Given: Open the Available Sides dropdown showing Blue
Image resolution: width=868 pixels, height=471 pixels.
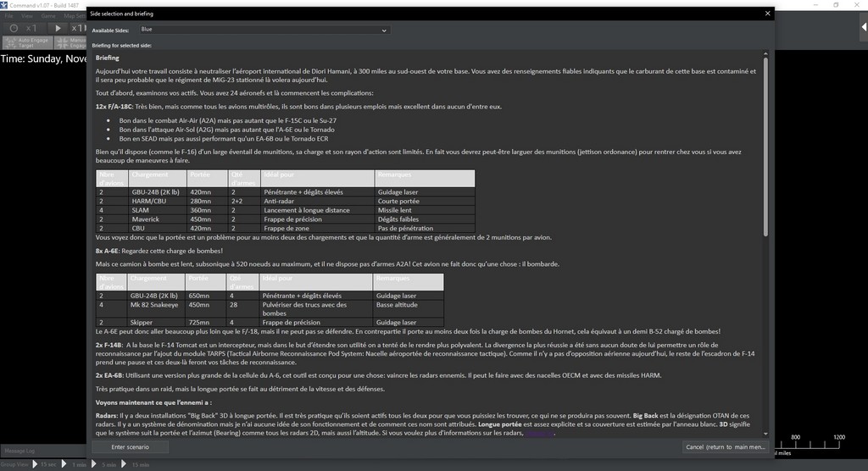Looking at the screenshot, I should click(x=264, y=30).
